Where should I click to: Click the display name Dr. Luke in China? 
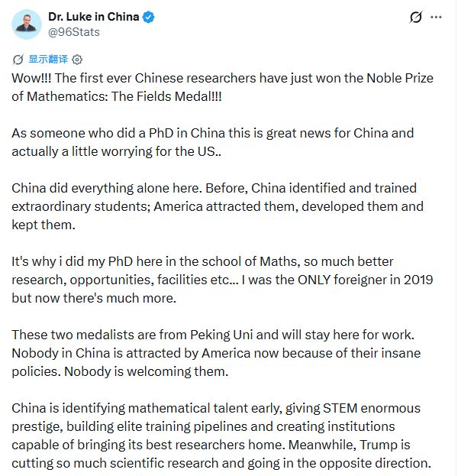pos(94,17)
